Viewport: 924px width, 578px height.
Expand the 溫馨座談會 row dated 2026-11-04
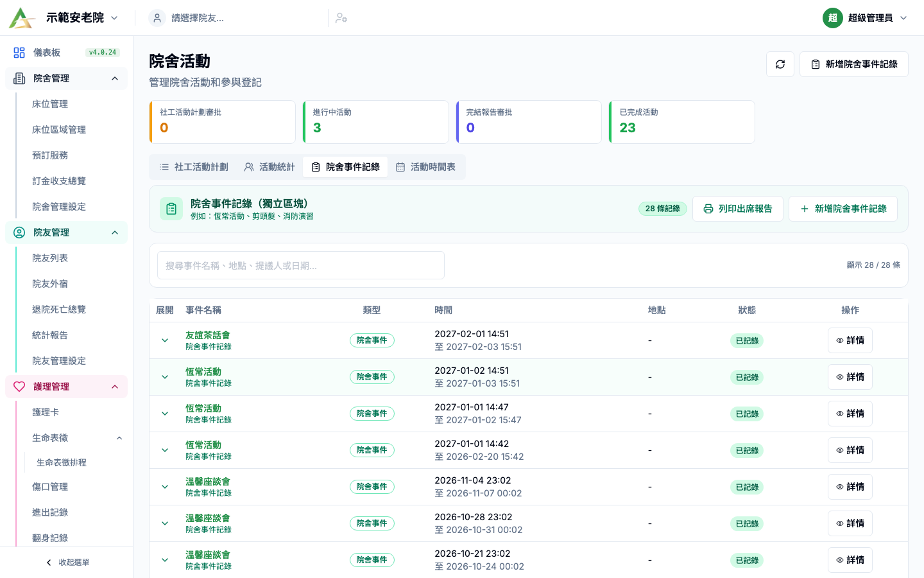click(165, 487)
